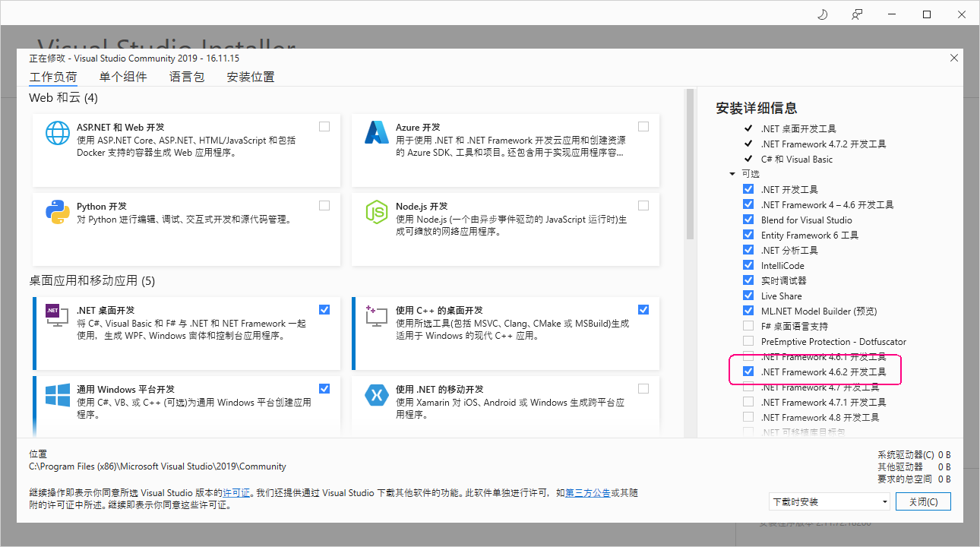980x547 pixels.
Task: Click the 要求的总空间 value
Action: pyautogui.click(x=944, y=479)
